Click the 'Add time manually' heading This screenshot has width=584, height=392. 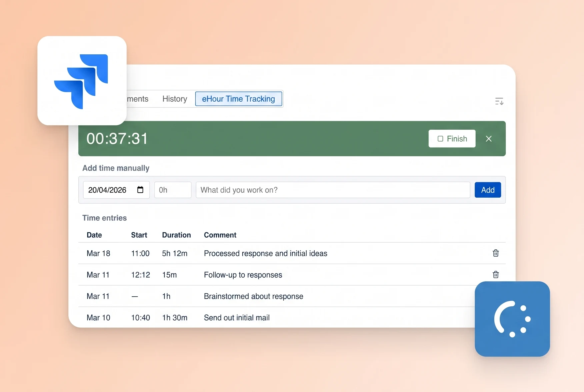coord(116,168)
